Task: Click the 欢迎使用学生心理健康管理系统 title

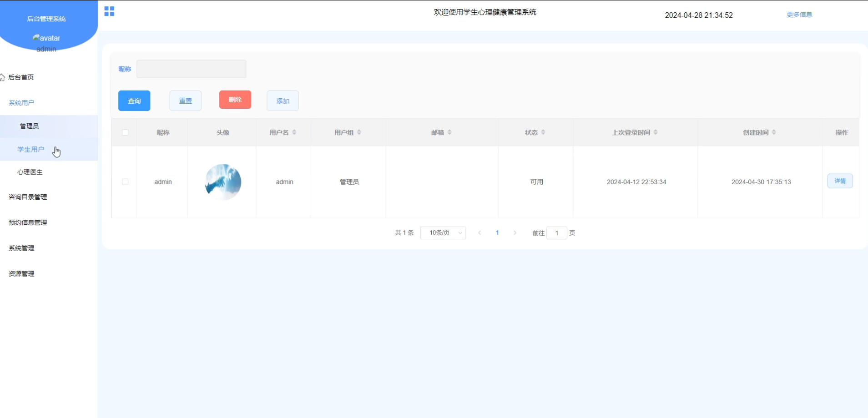Action: point(485,12)
